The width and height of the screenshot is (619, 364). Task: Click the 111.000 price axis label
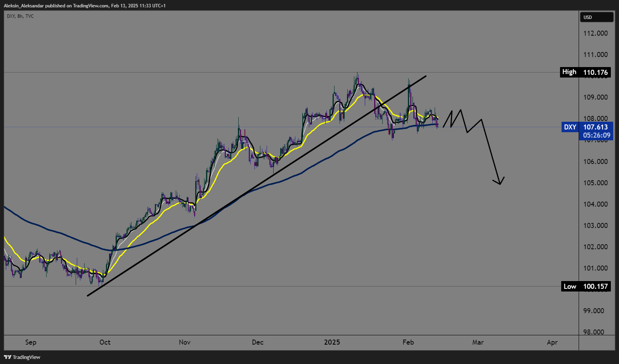pyautogui.click(x=595, y=55)
